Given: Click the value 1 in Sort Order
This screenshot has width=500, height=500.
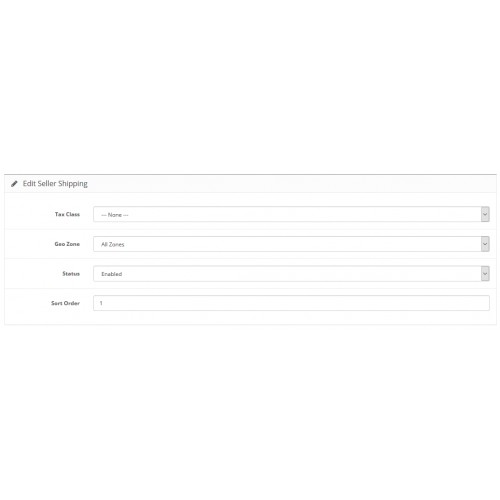Looking at the screenshot, I should (101, 303).
